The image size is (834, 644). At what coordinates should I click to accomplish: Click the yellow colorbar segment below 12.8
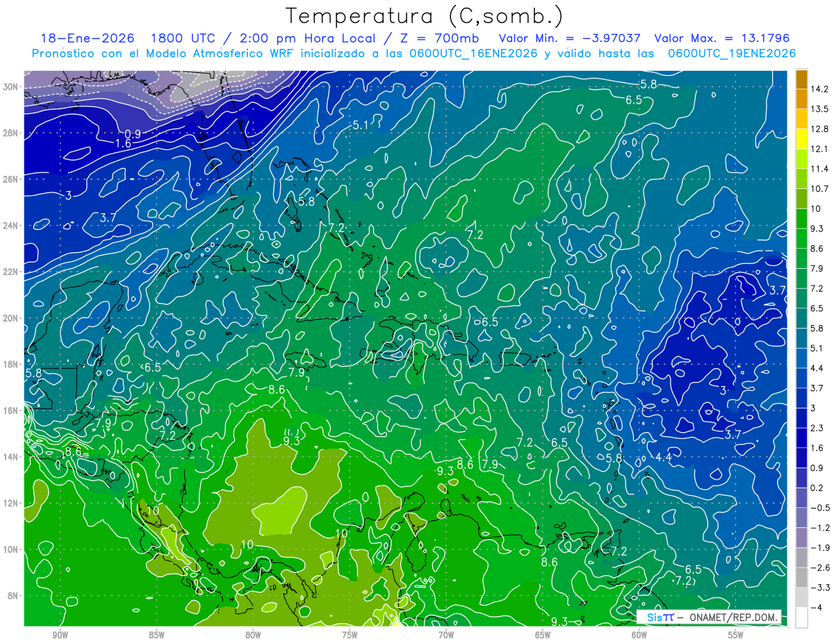[801, 139]
